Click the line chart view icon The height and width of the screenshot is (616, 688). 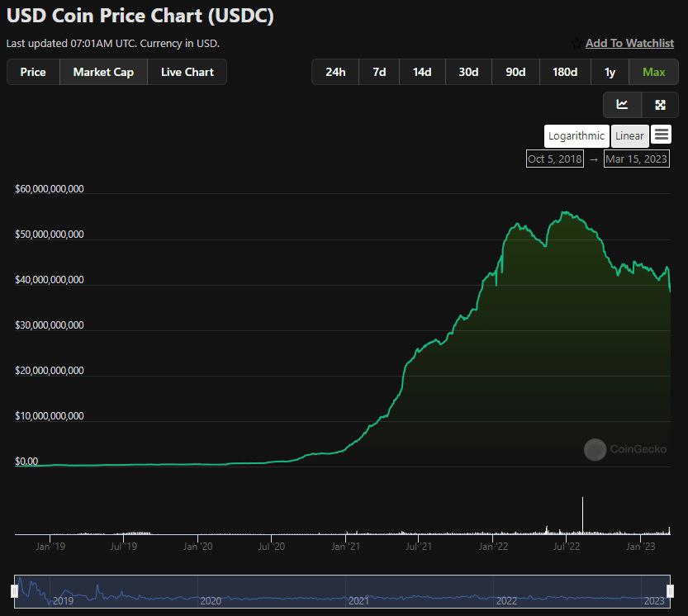[x=622, y=104]
